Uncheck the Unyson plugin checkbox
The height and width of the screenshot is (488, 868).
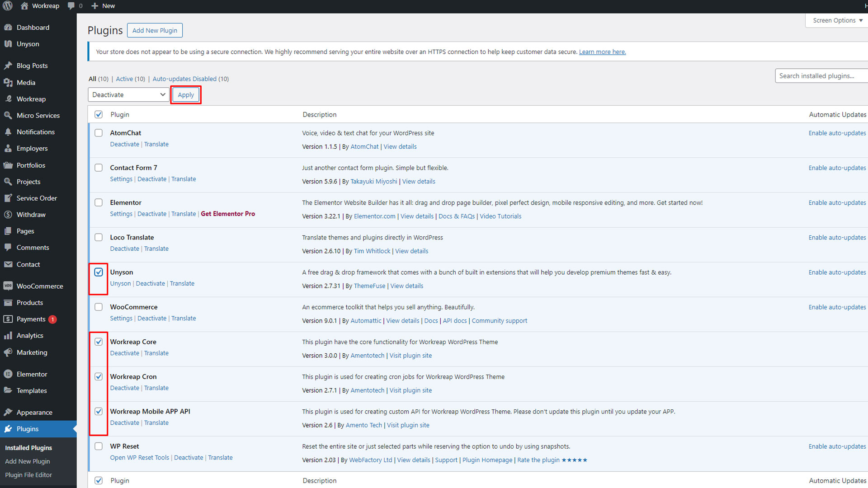99,272
